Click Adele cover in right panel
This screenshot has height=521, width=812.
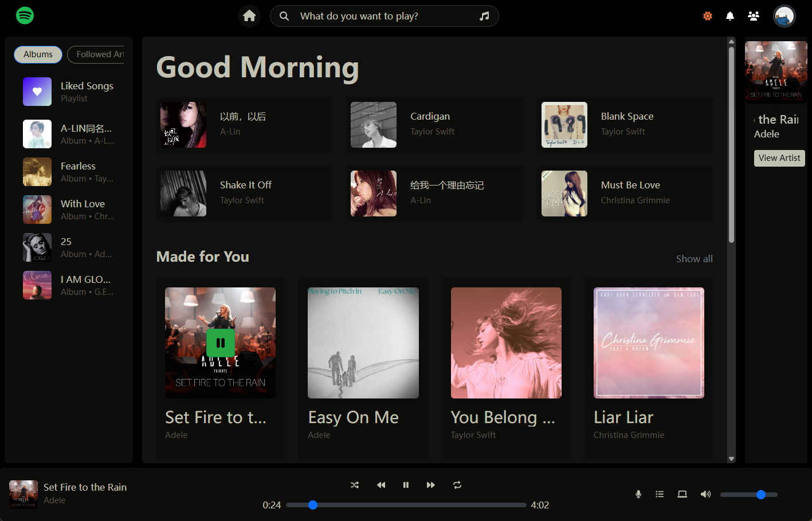pos(776,72)
